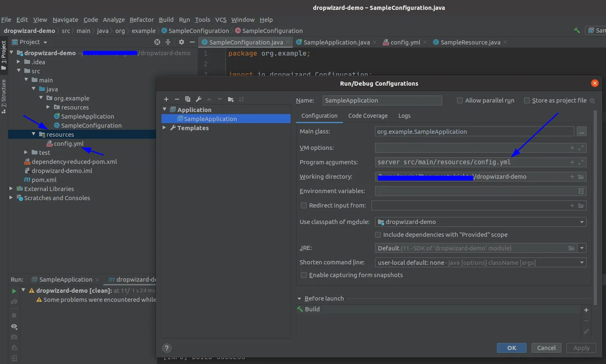Add new run configuration with plus icon
Image resolution: width=606 pixels, height=364 pixels.
[166, 99]
